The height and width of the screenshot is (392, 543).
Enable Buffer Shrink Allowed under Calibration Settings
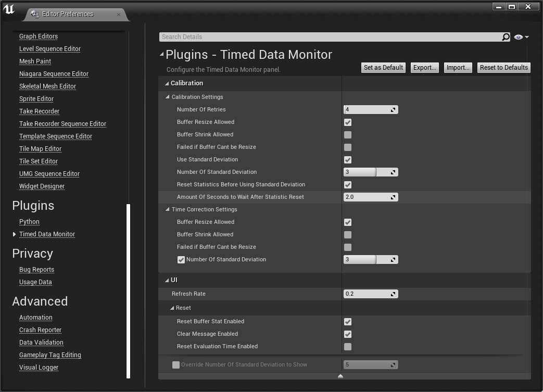[x=348, y=135]
